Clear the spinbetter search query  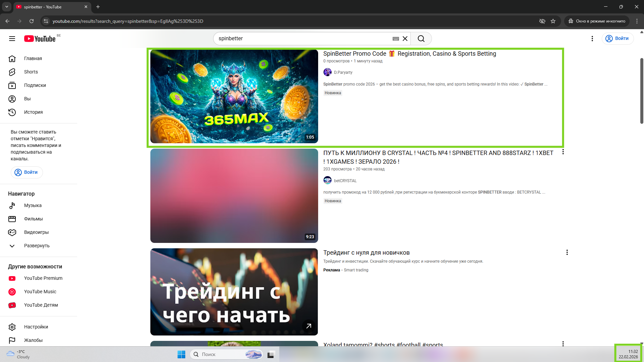[405, 39]
